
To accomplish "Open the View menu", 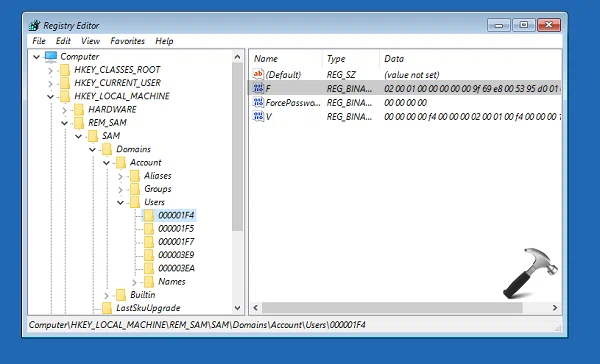I will tap(90, 41).
